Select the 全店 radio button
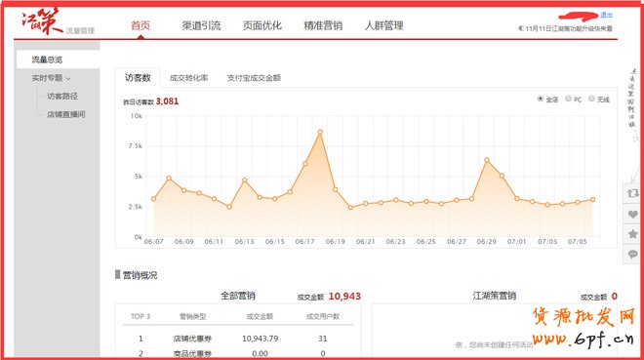The height and width of the screenshot is (360, 644). coord(541,99)
